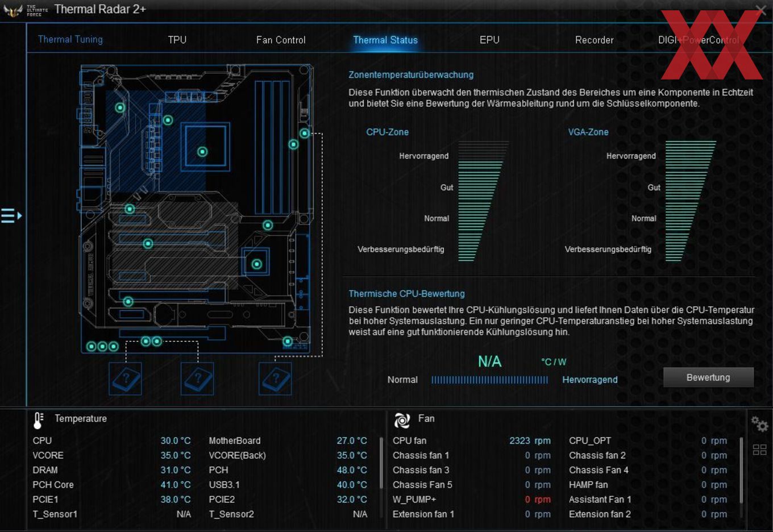Select the PCIE1 temperature row

coord(111,500)
